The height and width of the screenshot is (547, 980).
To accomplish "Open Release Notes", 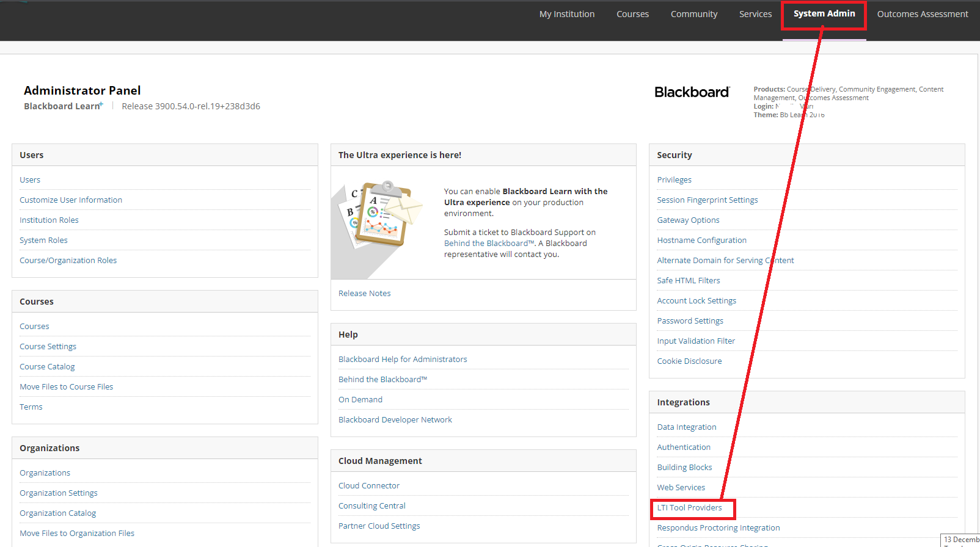I will click(x=365, y=294).
